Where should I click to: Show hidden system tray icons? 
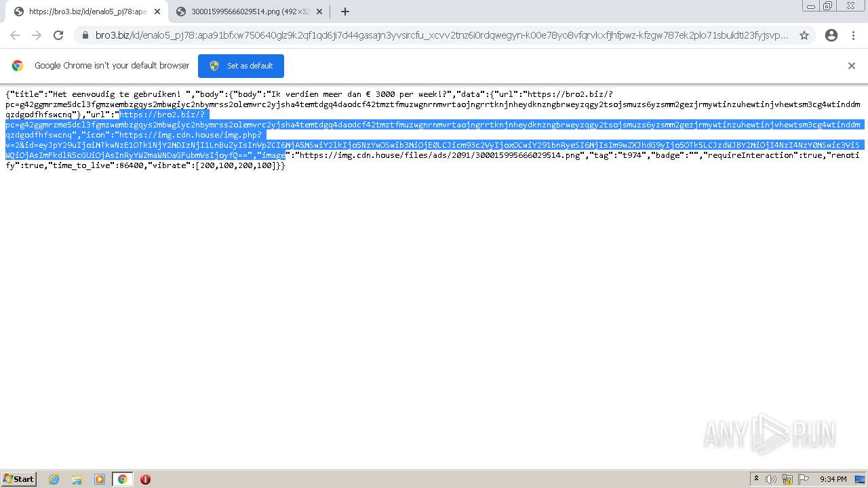click(x=756, y=479)
